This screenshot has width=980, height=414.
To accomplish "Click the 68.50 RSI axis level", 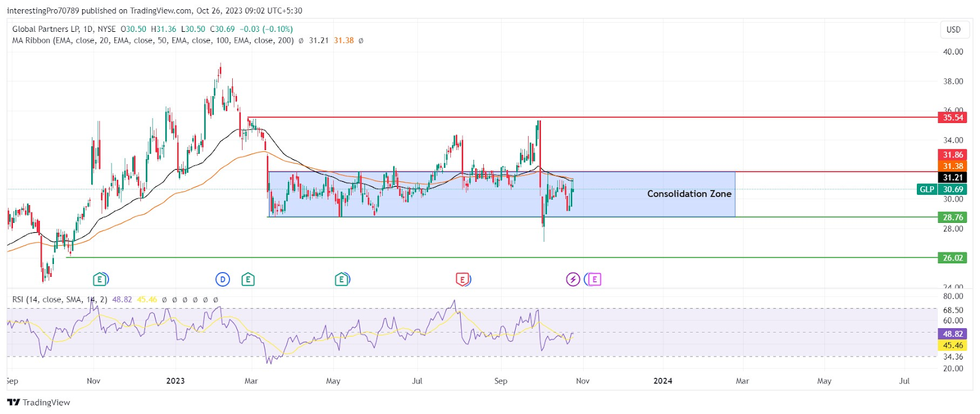I will pos(953,310).
